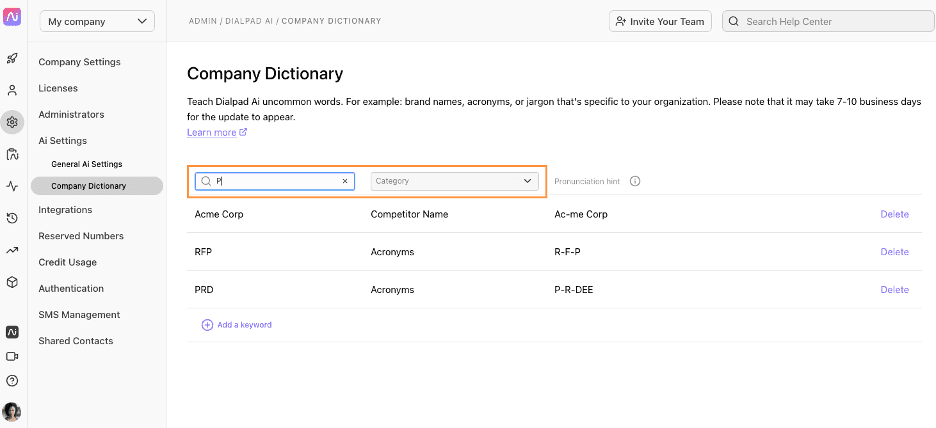The image size is (936, 428).
Task: Open the user profile avatar
Action: 12,411
